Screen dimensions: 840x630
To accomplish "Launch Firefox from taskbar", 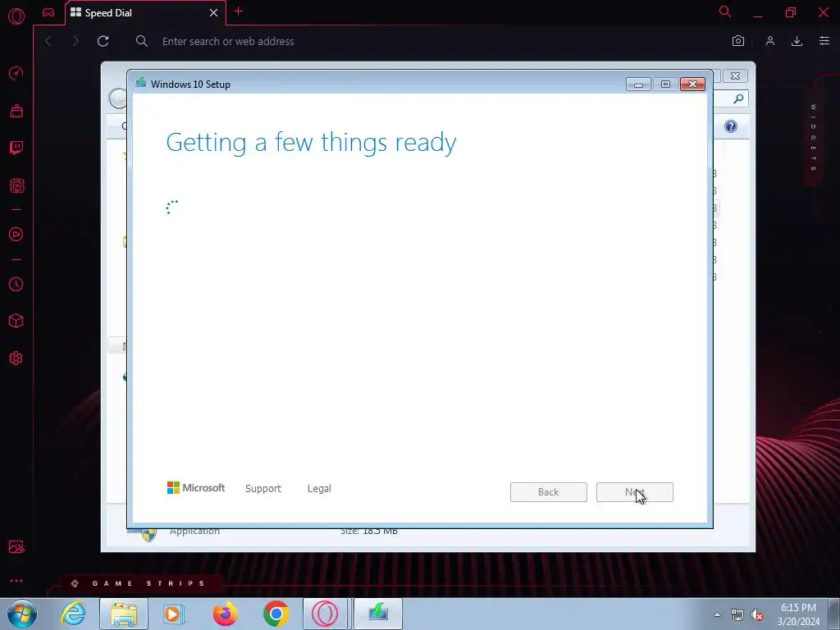I will 225,614.
